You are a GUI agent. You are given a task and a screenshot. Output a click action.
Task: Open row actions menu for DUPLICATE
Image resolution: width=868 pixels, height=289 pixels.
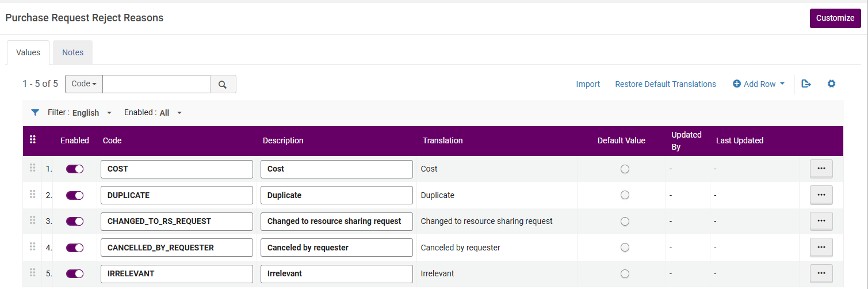point(821,195)
